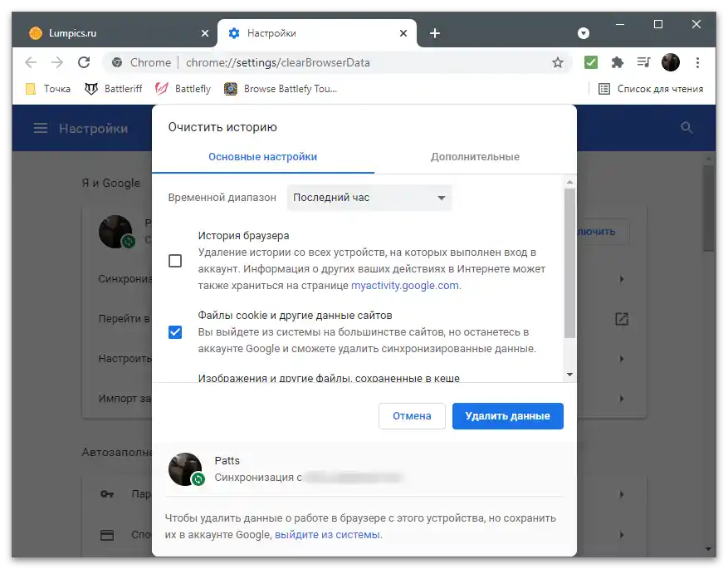Viewport: 728px width, 569px height.
Task: Click the dialog scrollbar thumb
Action: pyautogui.click(x=569, y=262)
